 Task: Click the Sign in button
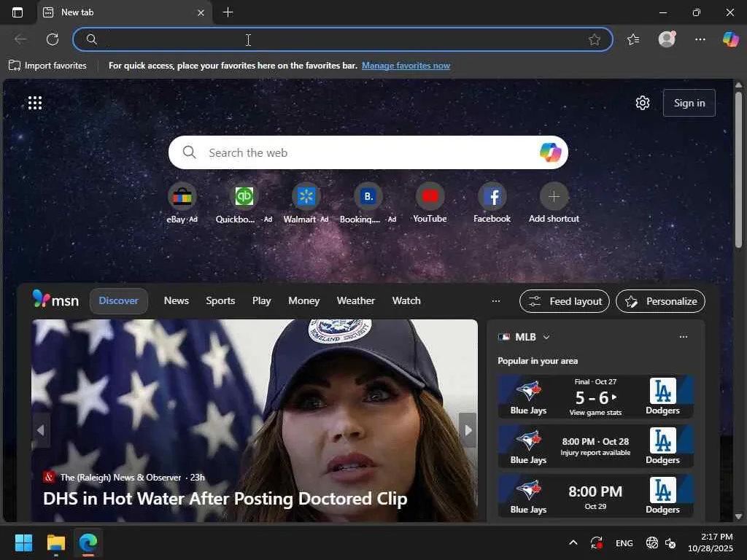[689, 103]
